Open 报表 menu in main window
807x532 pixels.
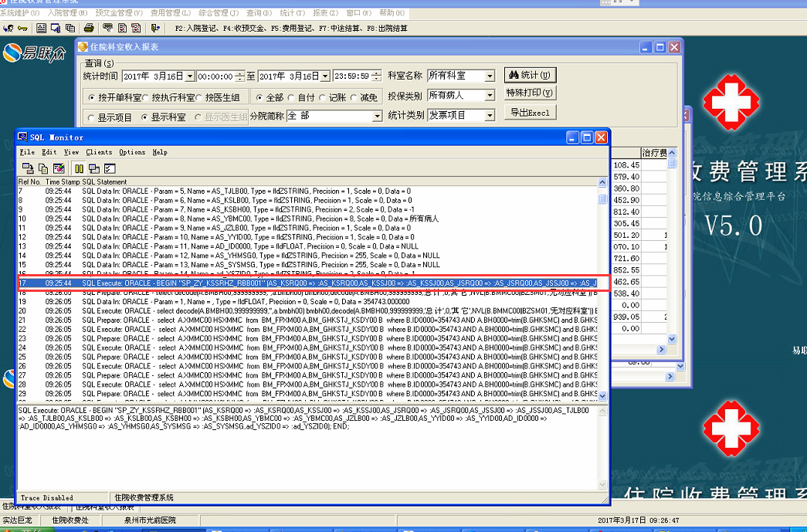pos(326,13)
